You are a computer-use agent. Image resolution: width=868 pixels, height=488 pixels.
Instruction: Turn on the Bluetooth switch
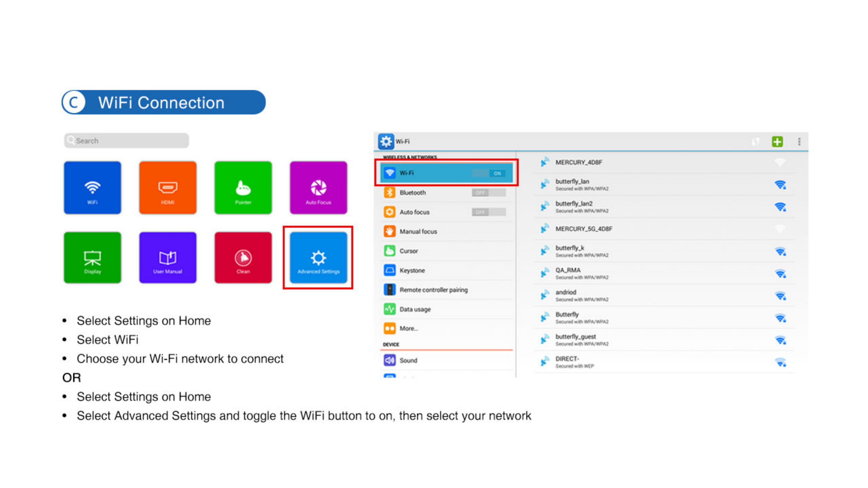click(x=488, y=193)
